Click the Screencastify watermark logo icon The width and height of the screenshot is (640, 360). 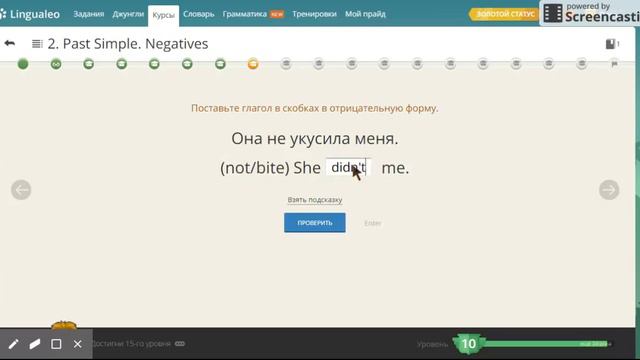click(553, 13)
